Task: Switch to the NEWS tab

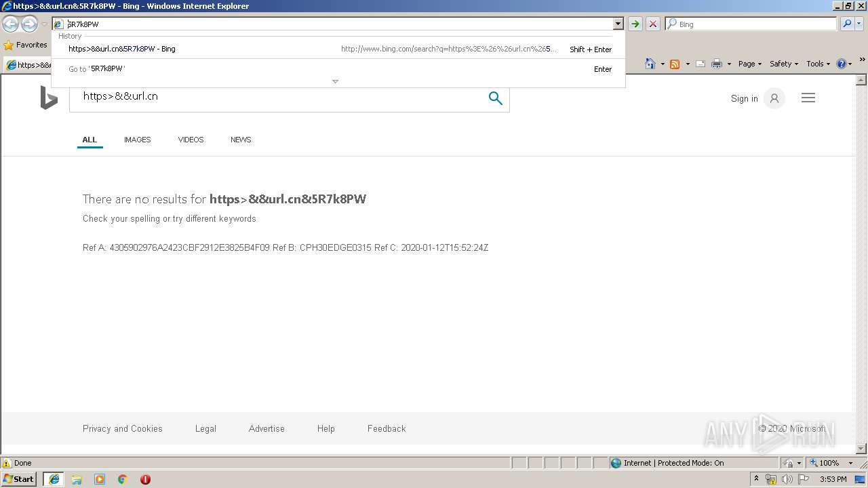Action: tap(241, 140)
